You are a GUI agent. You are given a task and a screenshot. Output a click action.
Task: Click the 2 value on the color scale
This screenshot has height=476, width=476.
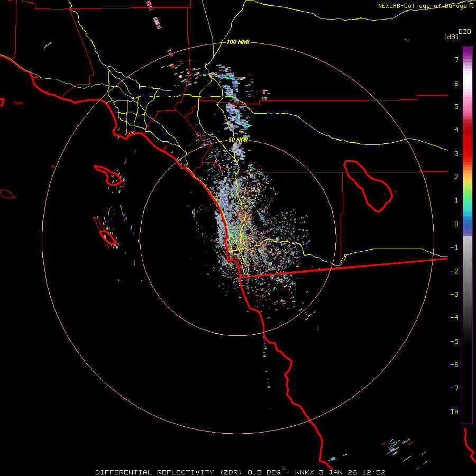coord(456,177)
